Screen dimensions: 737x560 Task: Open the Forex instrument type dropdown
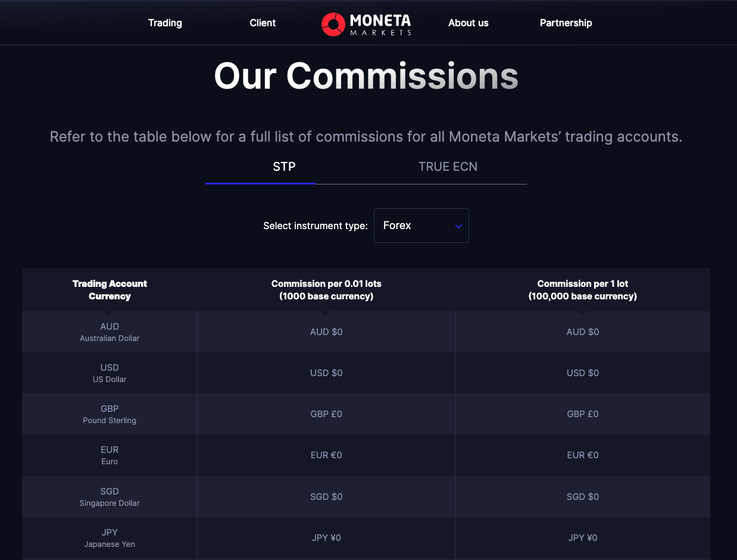pos(421,226)
